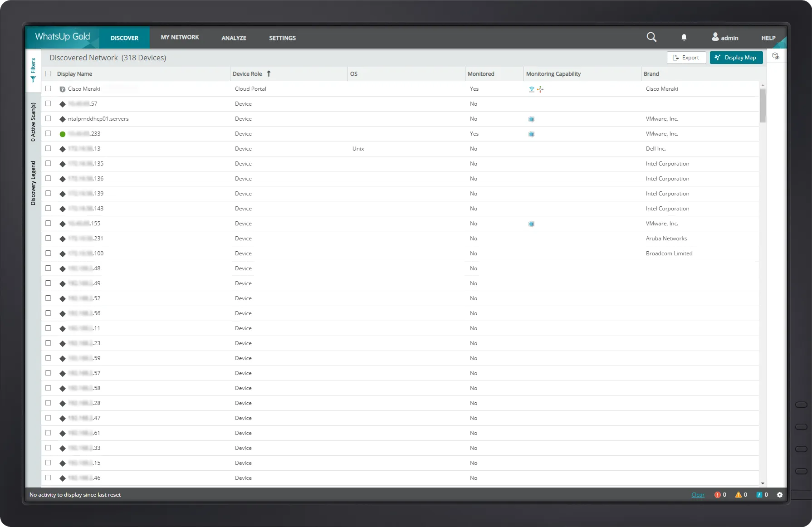
Task: Check the select-all checkbox in the header
Action: coord(48,73)
